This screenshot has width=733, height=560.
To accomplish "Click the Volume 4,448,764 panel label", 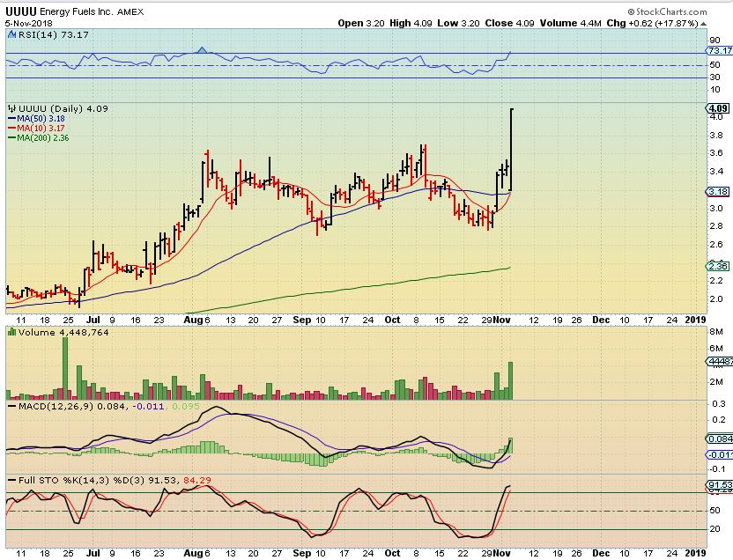I will [63, 332].
